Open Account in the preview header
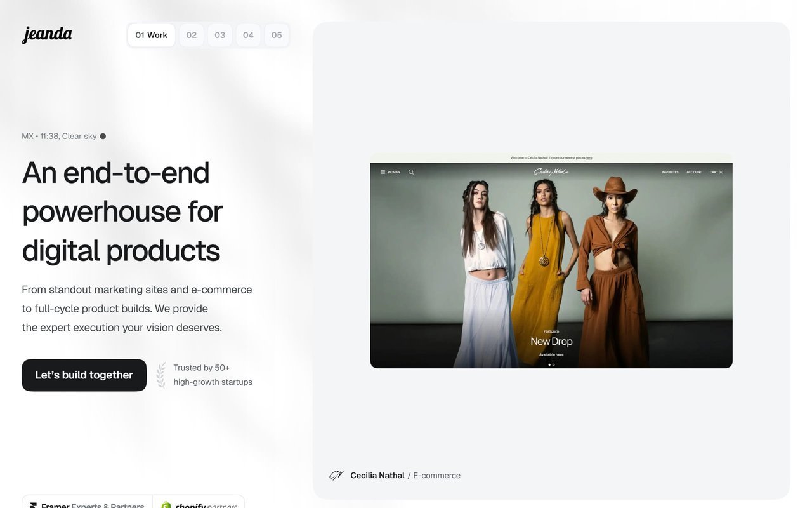812x508 pixels. [694, 172]
